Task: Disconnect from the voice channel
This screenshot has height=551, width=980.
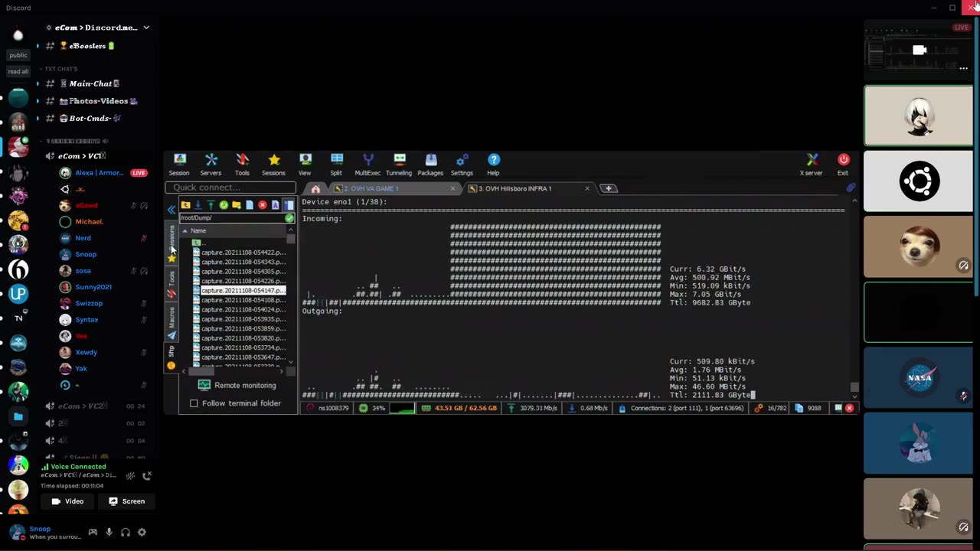Action: click(x=147, y=475)
